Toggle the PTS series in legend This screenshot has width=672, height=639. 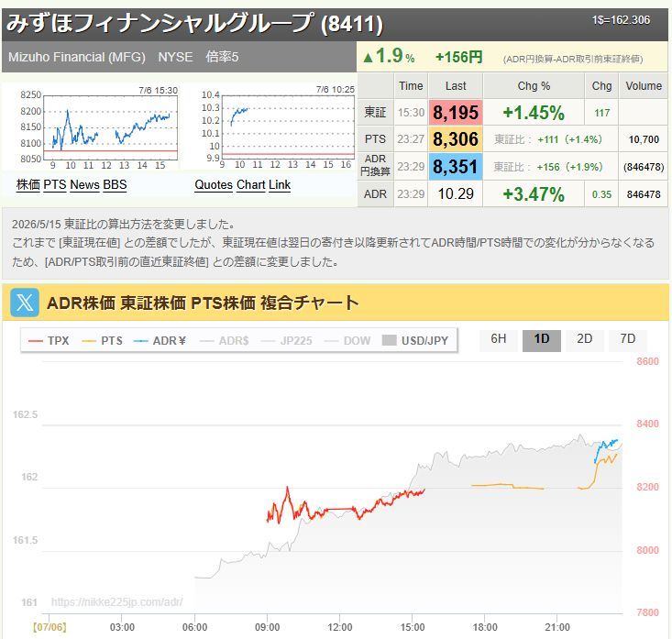pos(102,341)
